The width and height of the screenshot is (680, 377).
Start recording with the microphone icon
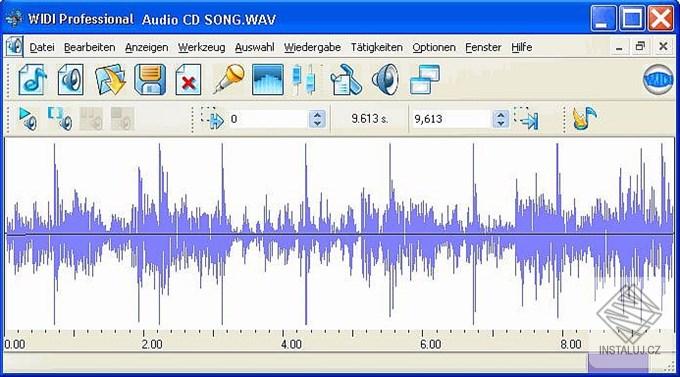(229, 79)
